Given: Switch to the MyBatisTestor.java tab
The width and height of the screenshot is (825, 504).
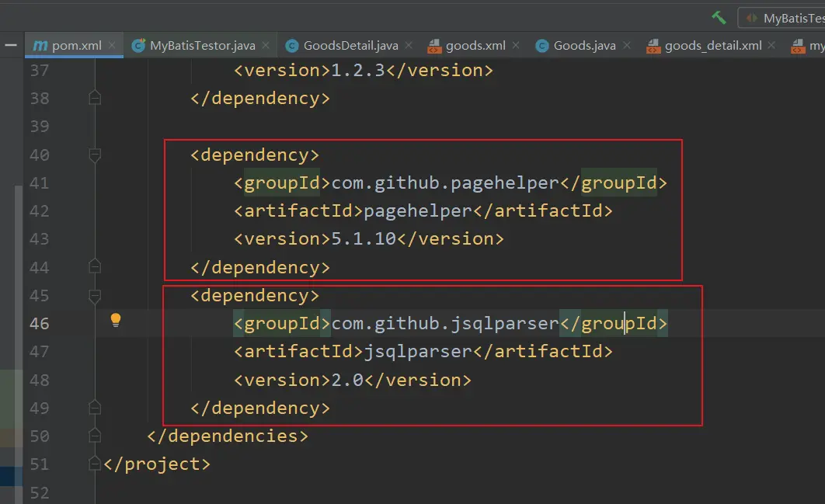Looking at the screenshot, I should point(202,46).
